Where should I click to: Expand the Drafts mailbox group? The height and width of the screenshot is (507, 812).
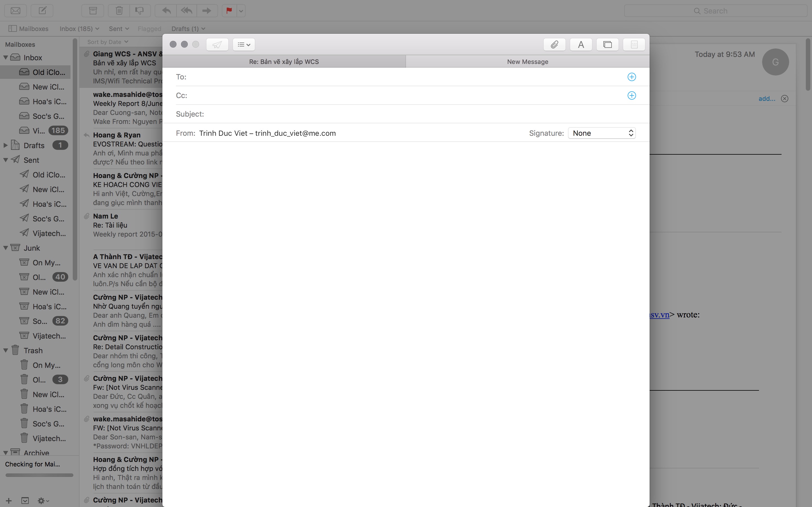click(x=6, y=145)
